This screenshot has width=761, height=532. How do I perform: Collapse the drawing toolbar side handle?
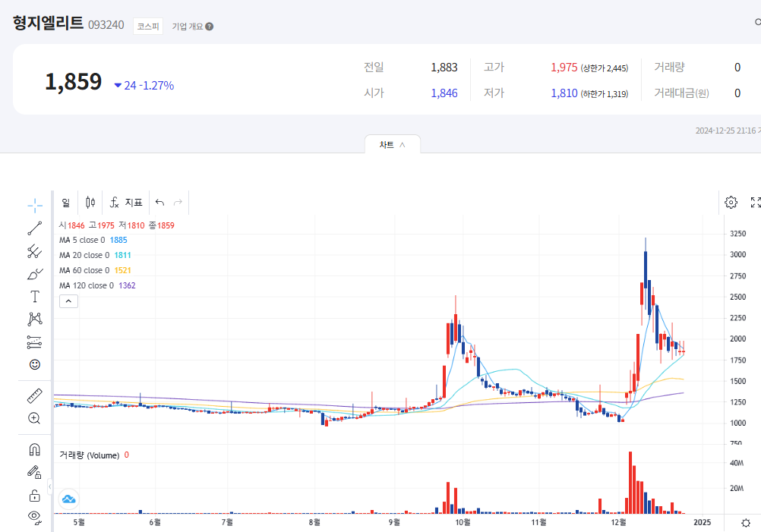click(49, 486)
